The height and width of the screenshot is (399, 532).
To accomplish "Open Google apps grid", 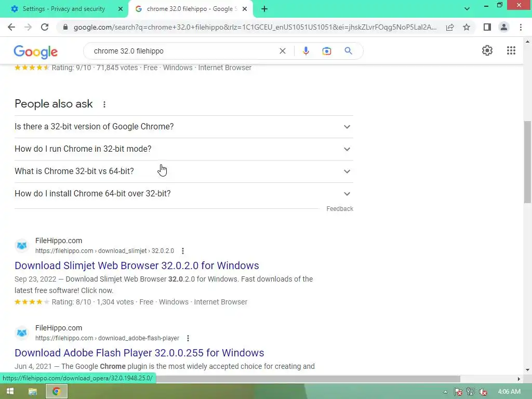I will point(511,50).
